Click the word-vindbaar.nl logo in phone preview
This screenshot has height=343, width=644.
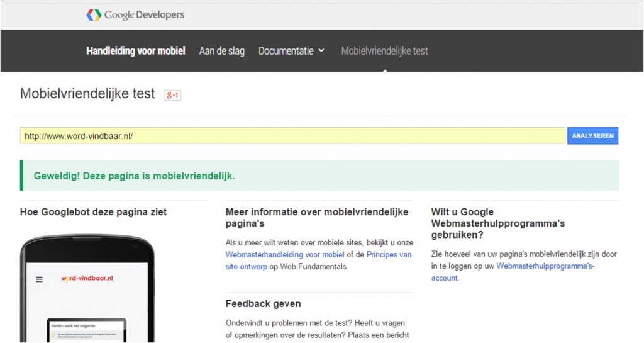[87, 279]
